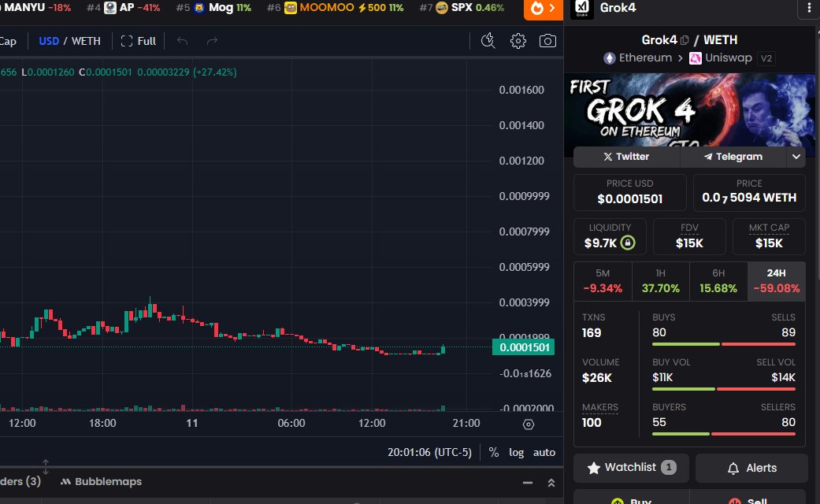Click the liquidity lock icon
The height and width of the screenshot is (504, 820).
628,243
